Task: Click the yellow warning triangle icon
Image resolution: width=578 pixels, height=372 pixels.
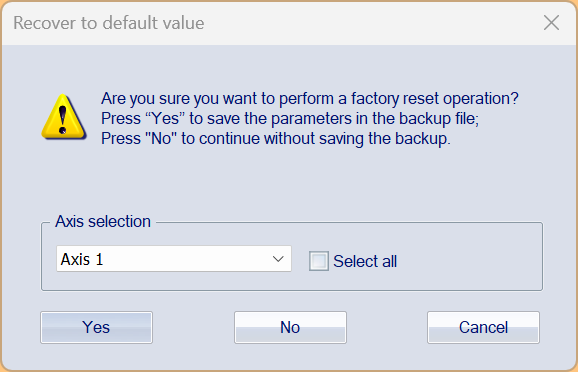Action: tap(64, 117)
